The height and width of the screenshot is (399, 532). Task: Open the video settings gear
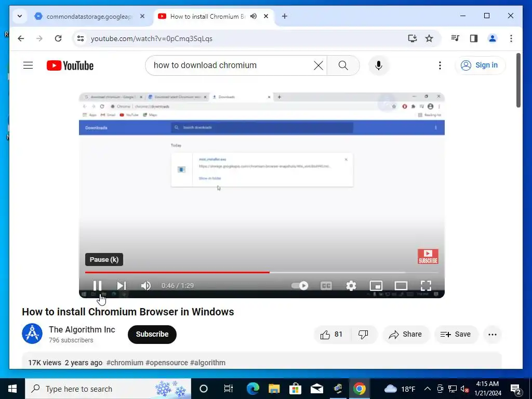[x=351, y=286]
